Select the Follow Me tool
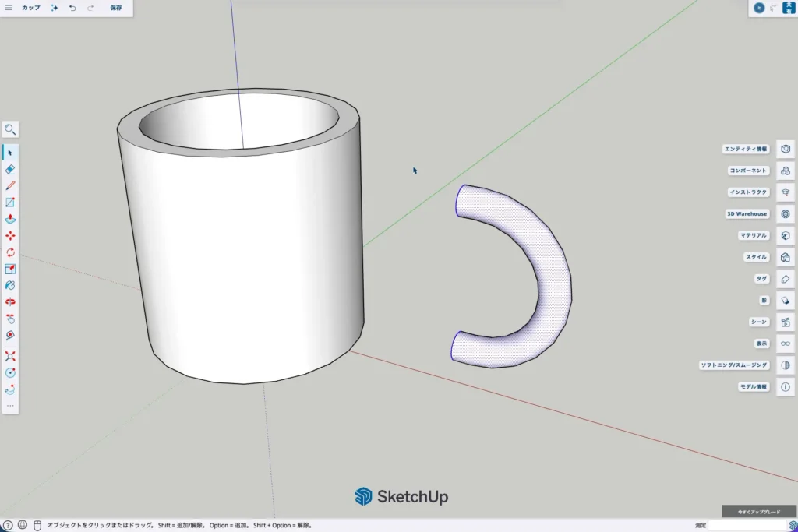The image size is (798, 532). click(10, 389)
